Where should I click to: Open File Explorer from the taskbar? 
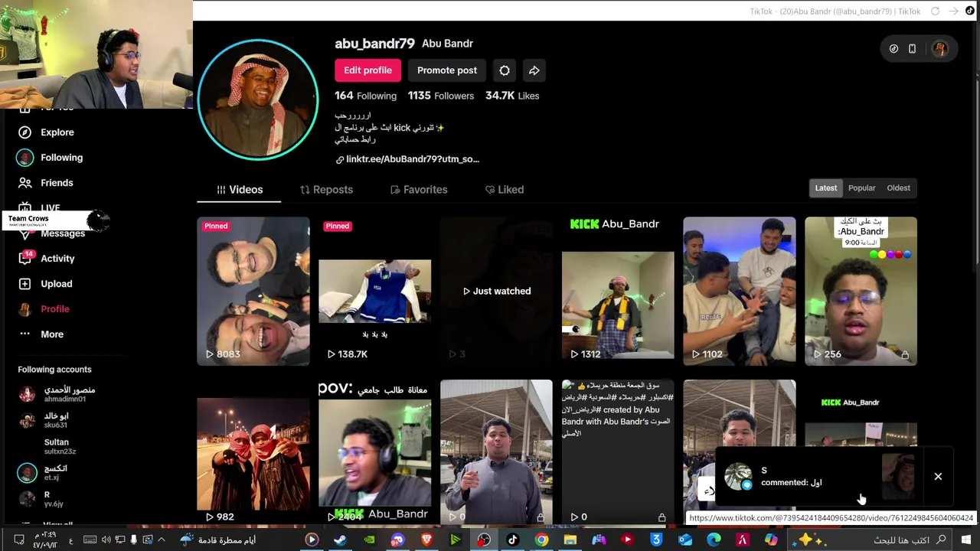click(x=570, y=540)
